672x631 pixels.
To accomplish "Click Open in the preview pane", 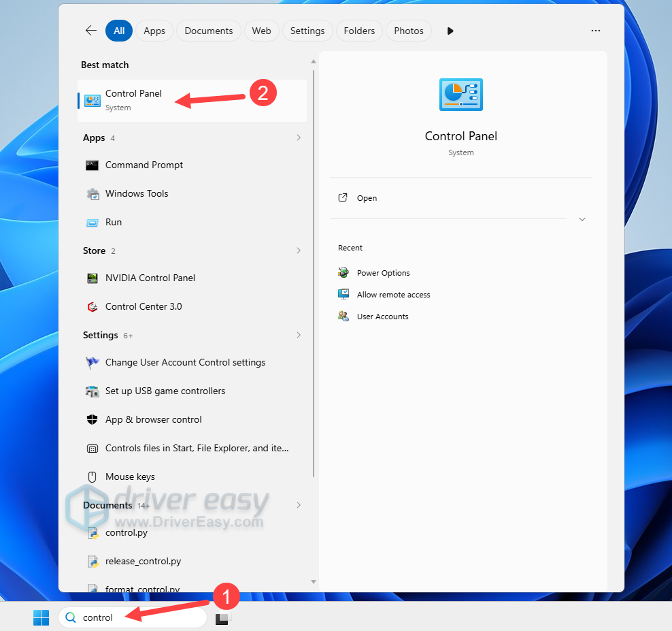I will tap(367, 198).
